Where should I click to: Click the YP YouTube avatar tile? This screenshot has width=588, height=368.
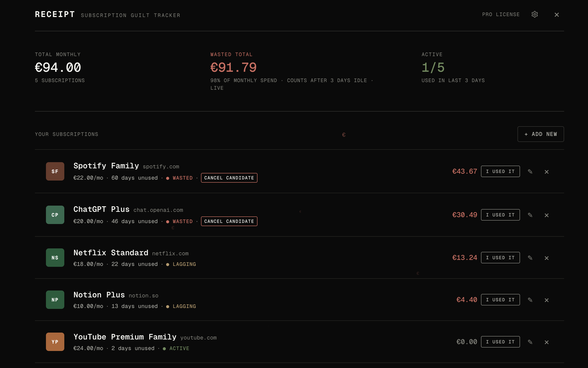tap(55, 342)
